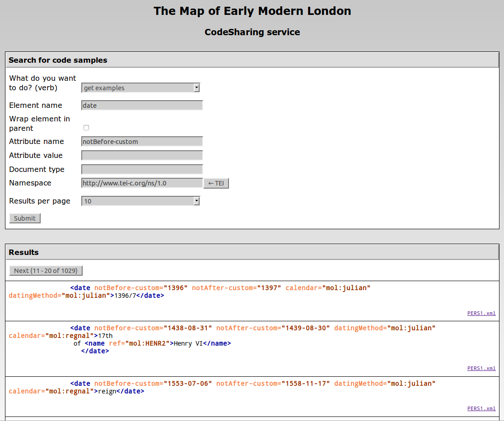Focus the empty Document type field
The height and width of the screenshot is (421, 504).
point(142,169)
